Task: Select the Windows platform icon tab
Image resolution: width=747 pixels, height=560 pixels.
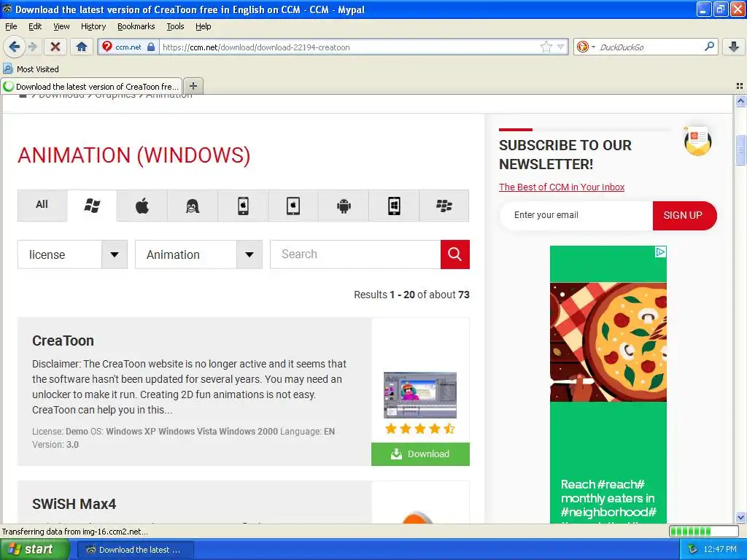Action: click(92, 206)
